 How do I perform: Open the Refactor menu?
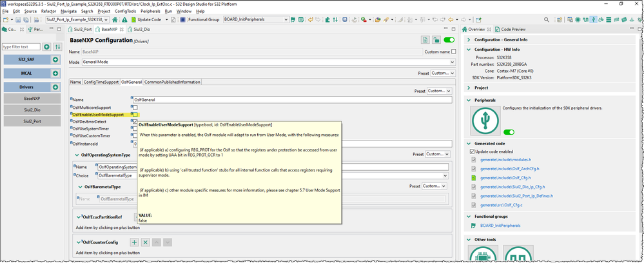click(x=48, y=11)
